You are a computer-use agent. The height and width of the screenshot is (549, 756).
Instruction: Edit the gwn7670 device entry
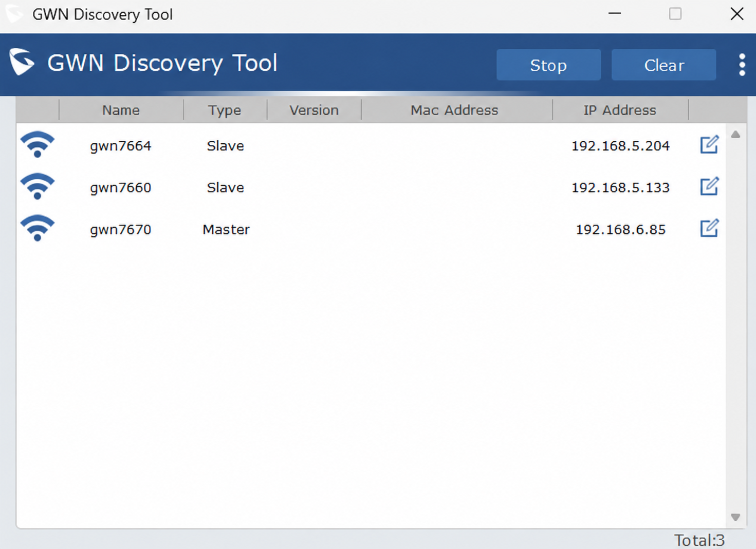(709, 229)
